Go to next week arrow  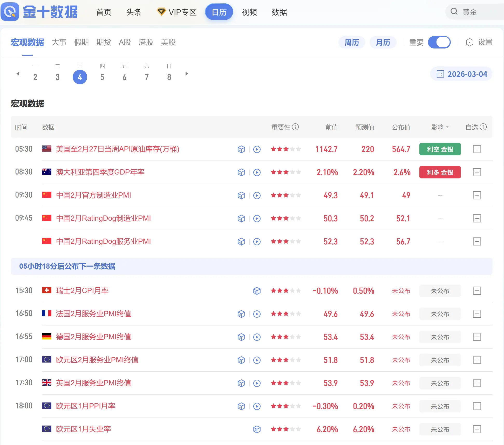[x=187, y=74]
